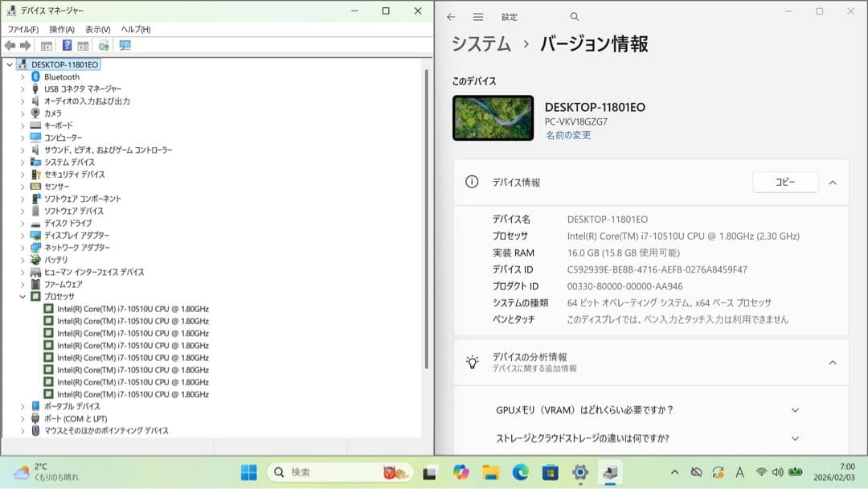868x489 pixels.
Task: Click the コピー button for device info
Action: point(785,183)
